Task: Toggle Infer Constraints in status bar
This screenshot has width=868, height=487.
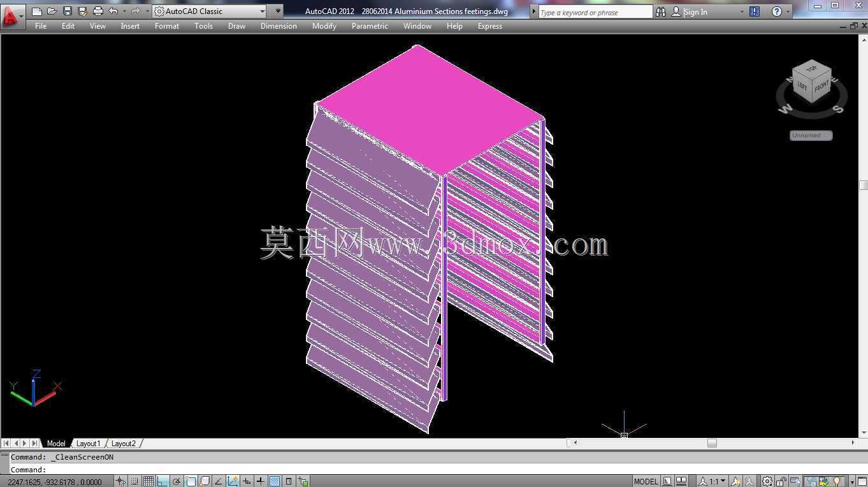Action: click(x=120, y=481)
